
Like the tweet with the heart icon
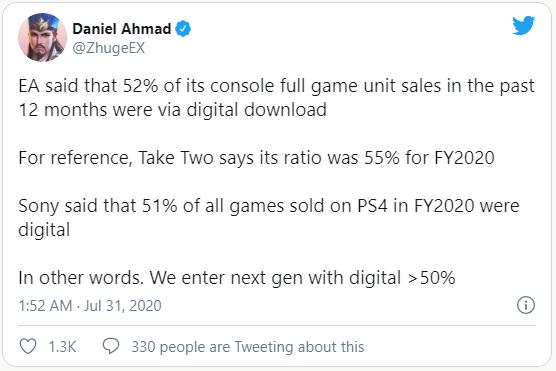pyautogui.click(x=28, y=346)
